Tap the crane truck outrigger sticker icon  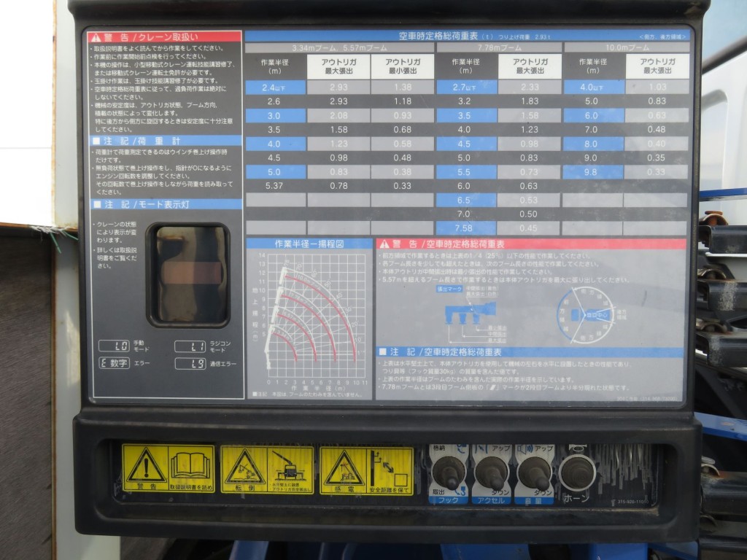[x=290, y=467]
